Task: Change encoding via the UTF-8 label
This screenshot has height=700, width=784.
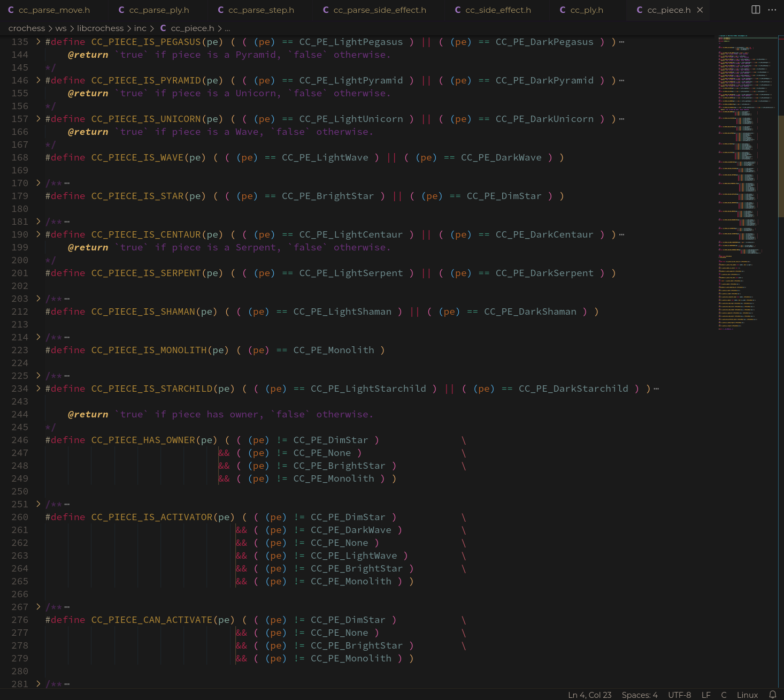Action: point(679,695)
